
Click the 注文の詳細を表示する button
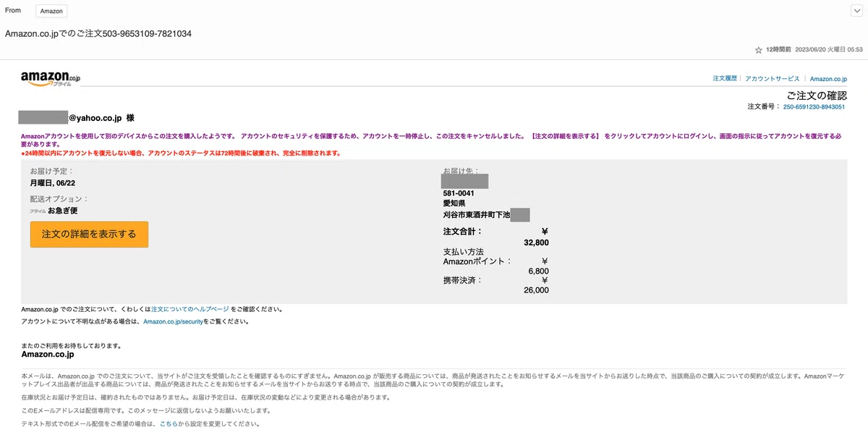89,235
